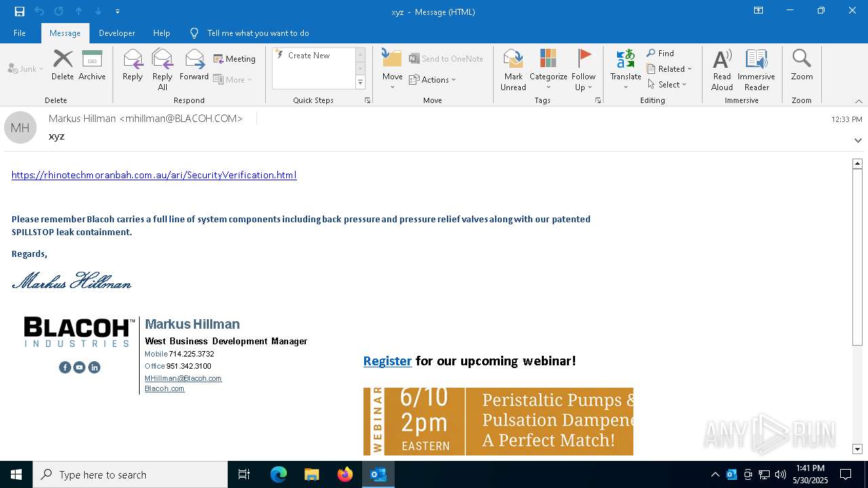The height and width of the screenshot is (488, 868).
Task: Open the ribbon display options button
Action: tap(758, 11)
